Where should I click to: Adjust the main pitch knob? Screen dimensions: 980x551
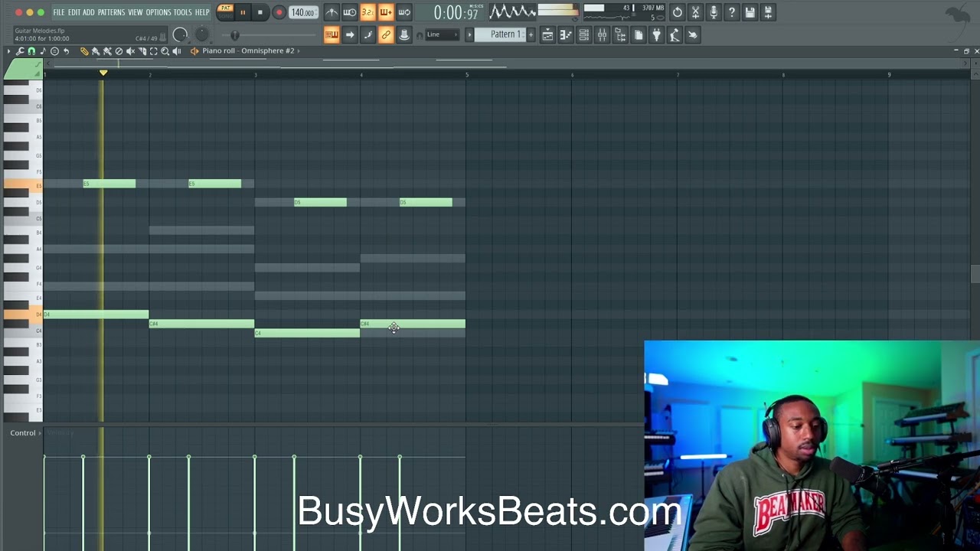(202, 34)
